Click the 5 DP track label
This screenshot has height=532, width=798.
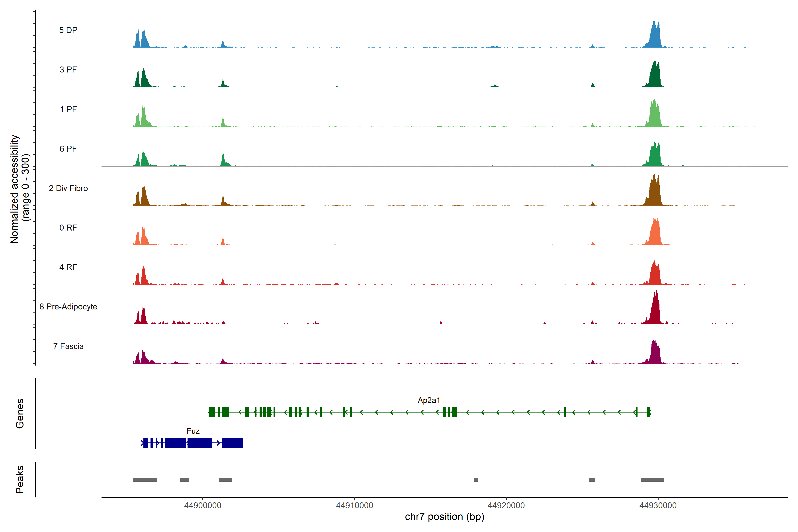[68, 30]
